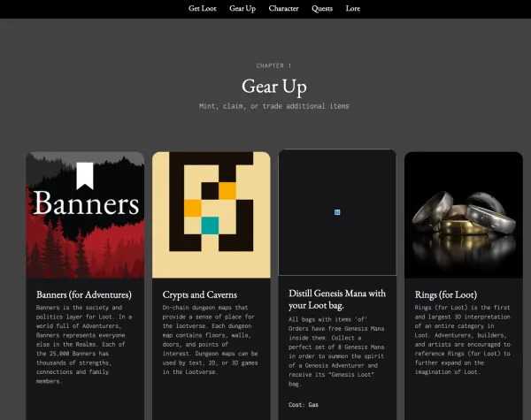Screen dimensions: 531x420
Task: Click the Rings (for Loot) title
Action: (x=446, y=294)
